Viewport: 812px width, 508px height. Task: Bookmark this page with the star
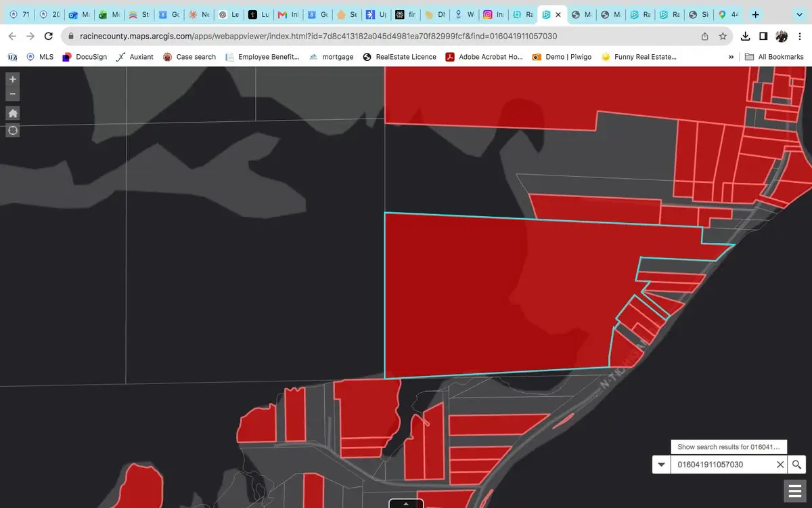click(x=723, y=36)
